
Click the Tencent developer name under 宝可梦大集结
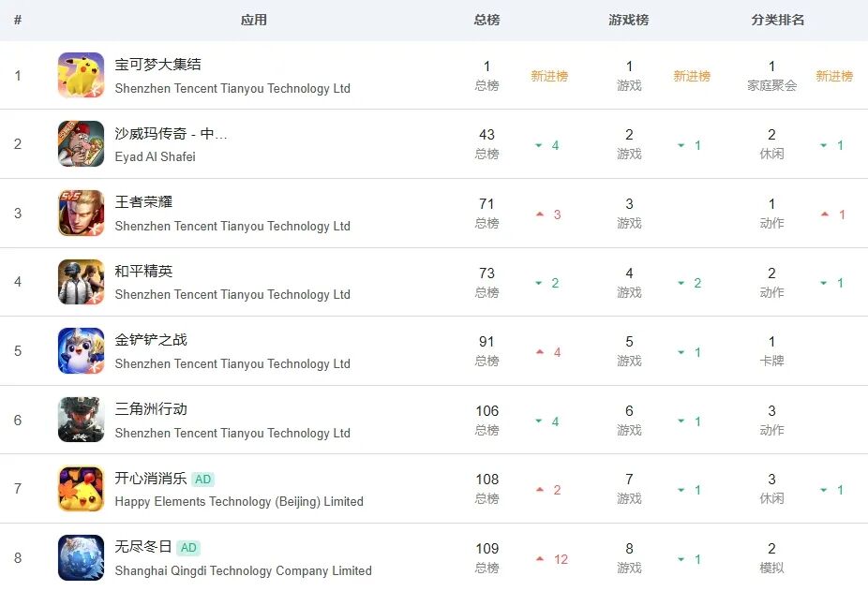(x=232, y=89)
